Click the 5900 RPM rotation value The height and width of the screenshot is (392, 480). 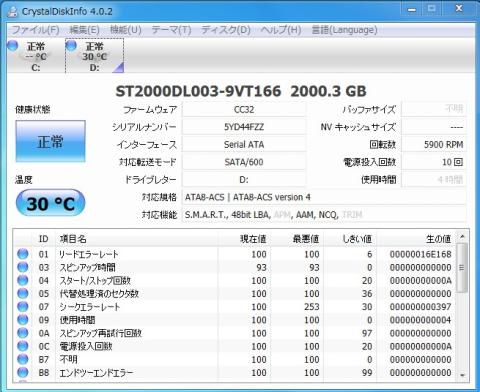(x=434, y=145)
